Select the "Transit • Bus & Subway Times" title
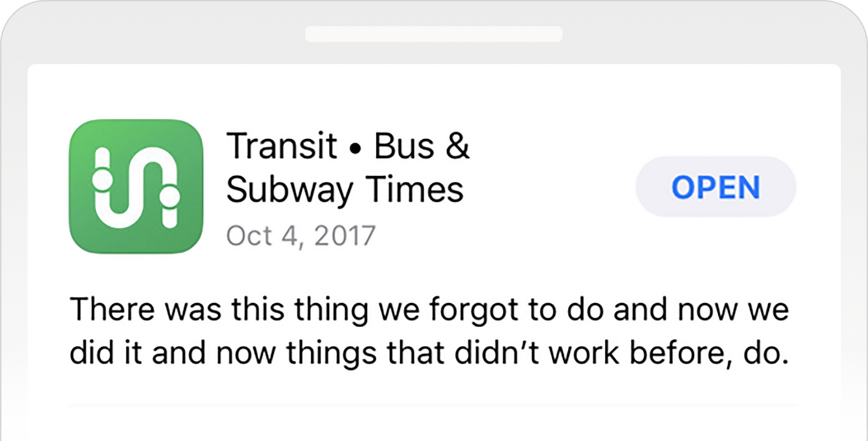 click(x=347, y=168)
